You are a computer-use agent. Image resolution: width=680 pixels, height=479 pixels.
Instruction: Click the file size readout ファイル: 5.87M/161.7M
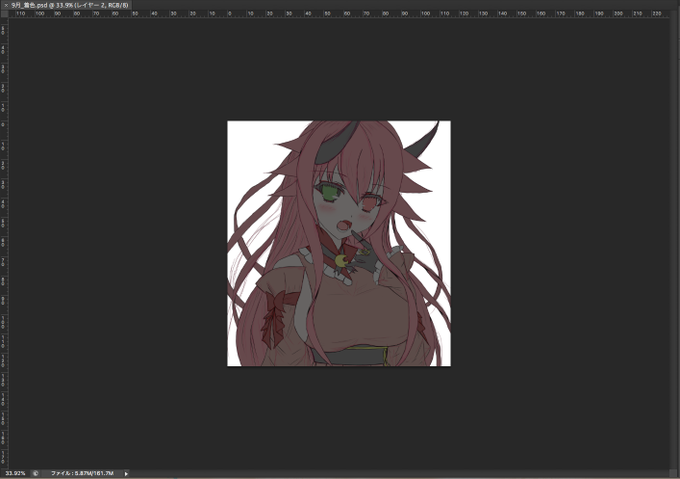click(x=82, y=473)
